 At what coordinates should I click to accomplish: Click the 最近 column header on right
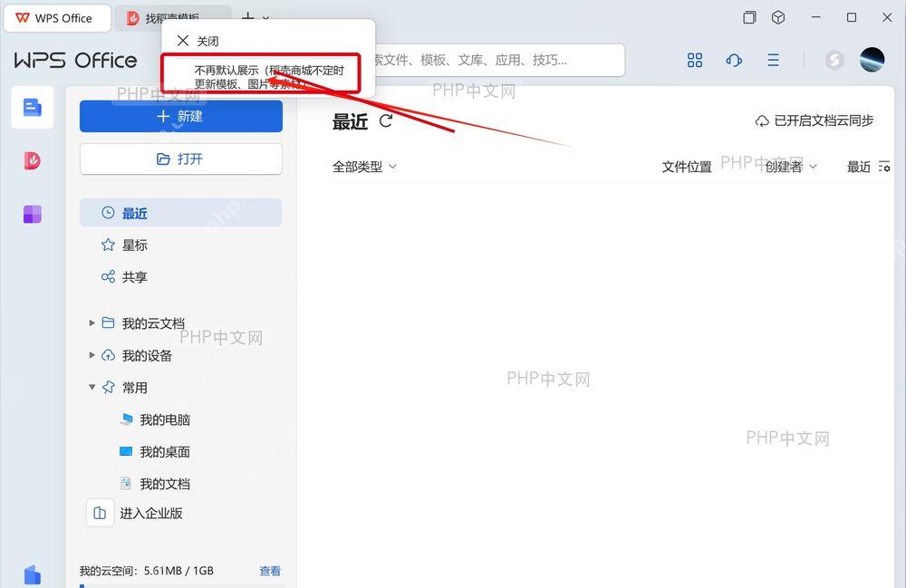(858, 167)
